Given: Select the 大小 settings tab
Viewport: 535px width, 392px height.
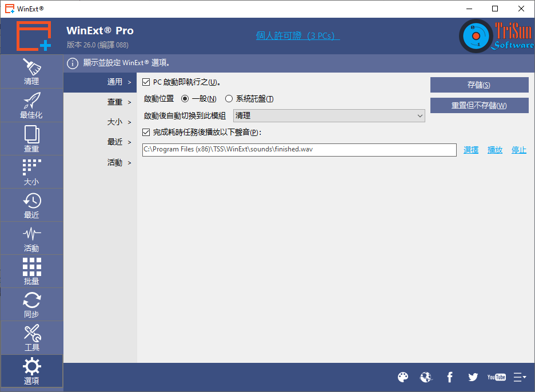Looking at the screenshot, I should [100, 122].
